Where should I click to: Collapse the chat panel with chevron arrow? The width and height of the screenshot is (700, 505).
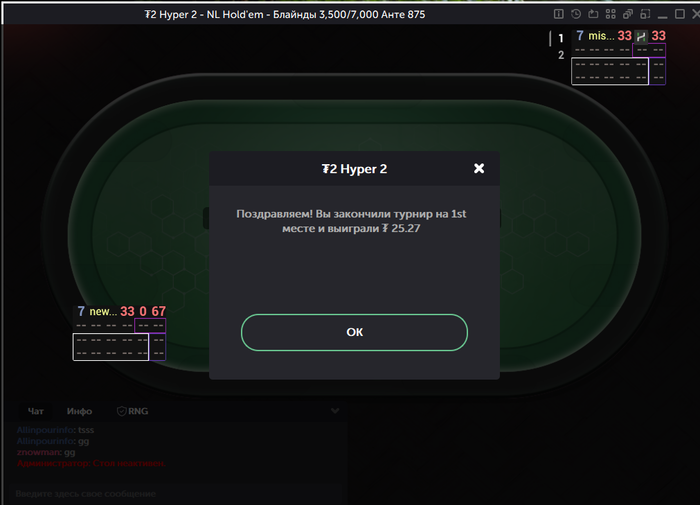point(335,410)
